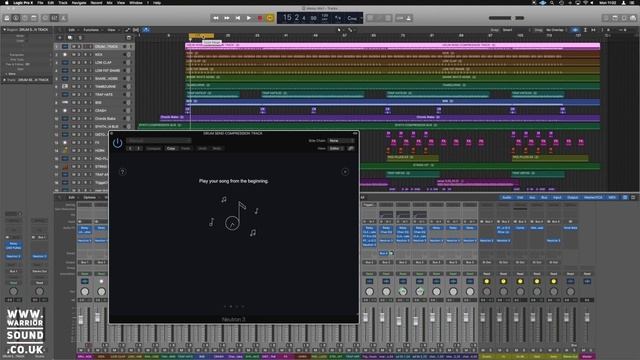Open the Browsers button top right
The height and width of the screenshot is (360, 640).
pyautogui.click(x=633, y=18)
